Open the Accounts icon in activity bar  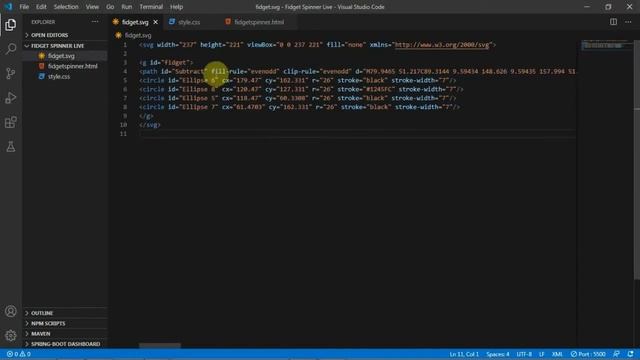(11, 311)
